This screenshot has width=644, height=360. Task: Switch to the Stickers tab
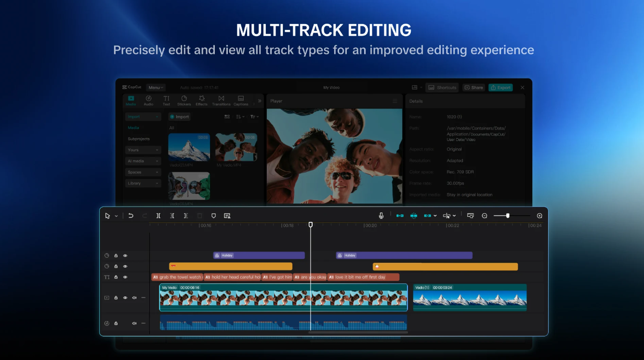pos(184,100)
